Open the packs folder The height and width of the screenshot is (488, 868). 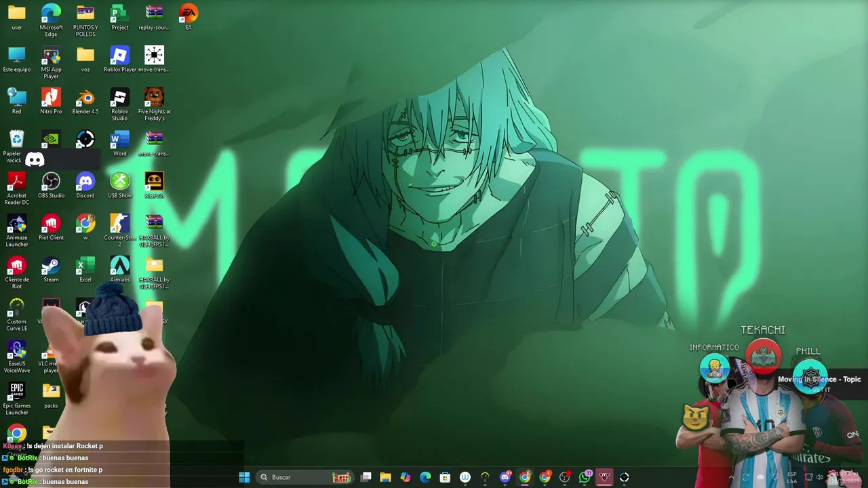tap(51, 395)
